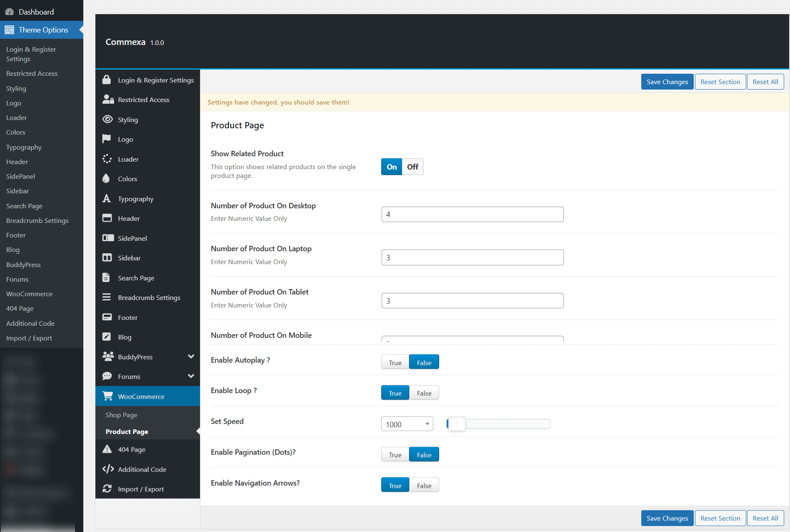Set Enable Navigation Arrows to False
The image size is (790, 532).
(424, 485)
